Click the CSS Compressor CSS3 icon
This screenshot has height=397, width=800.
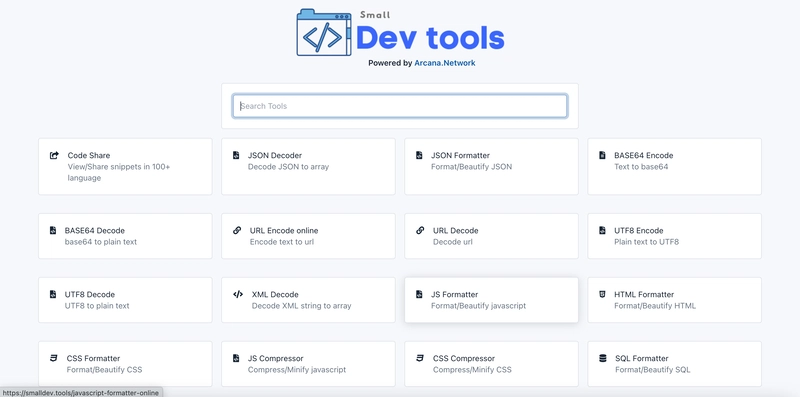[420, 358]
